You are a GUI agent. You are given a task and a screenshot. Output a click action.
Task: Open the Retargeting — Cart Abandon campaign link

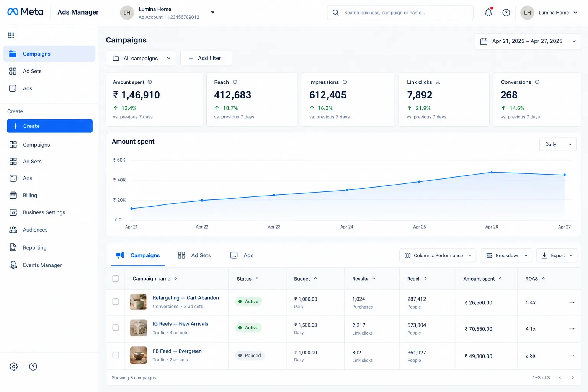pyautogui.click(x=186, y=298)
